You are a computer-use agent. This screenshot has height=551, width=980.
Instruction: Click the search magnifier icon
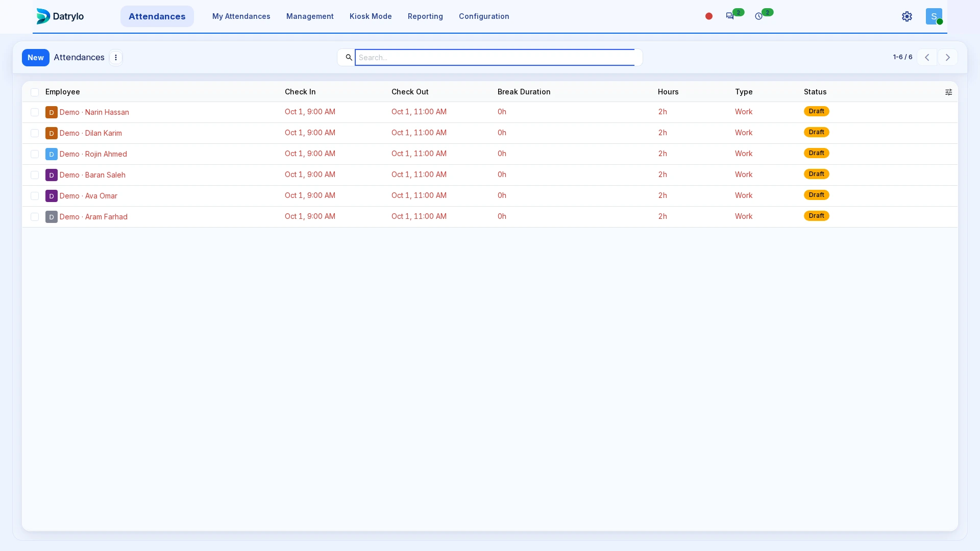[349, 58]
